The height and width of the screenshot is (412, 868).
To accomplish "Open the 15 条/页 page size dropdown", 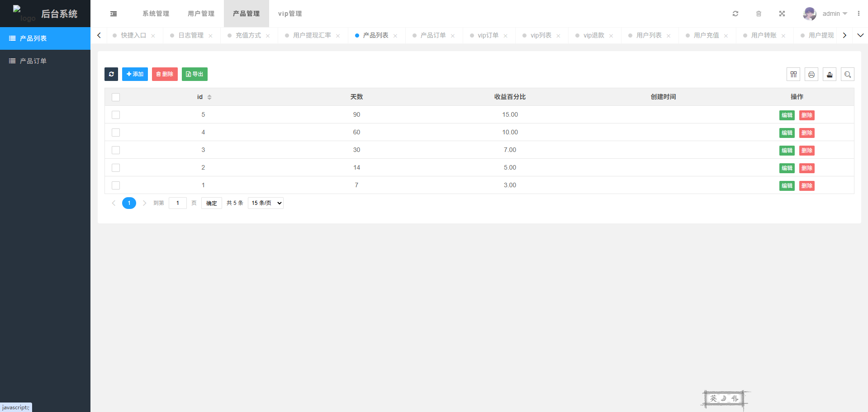I will pos(266,203).
